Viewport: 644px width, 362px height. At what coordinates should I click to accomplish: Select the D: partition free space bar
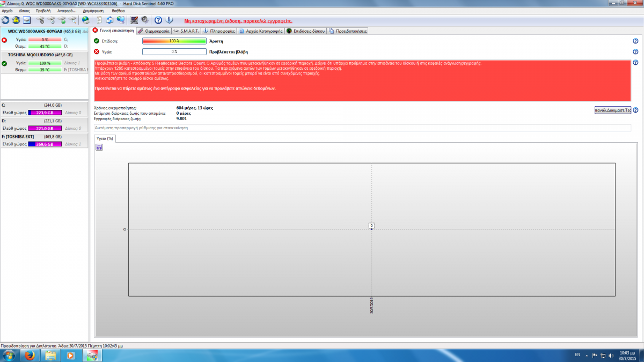pyautogui.click(x=45, y=129)
